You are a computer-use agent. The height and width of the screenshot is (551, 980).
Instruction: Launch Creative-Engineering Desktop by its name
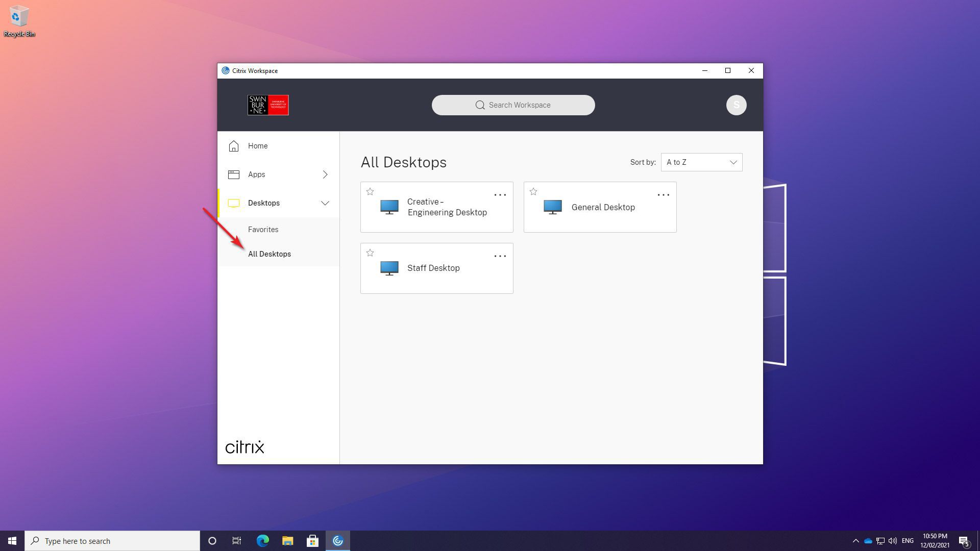(x=447, y=207)
